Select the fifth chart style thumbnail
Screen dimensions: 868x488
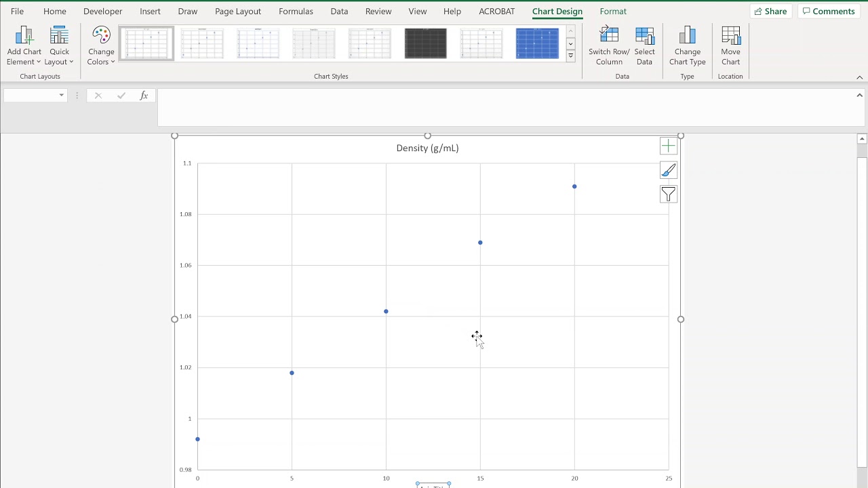(x=370, y=43)
